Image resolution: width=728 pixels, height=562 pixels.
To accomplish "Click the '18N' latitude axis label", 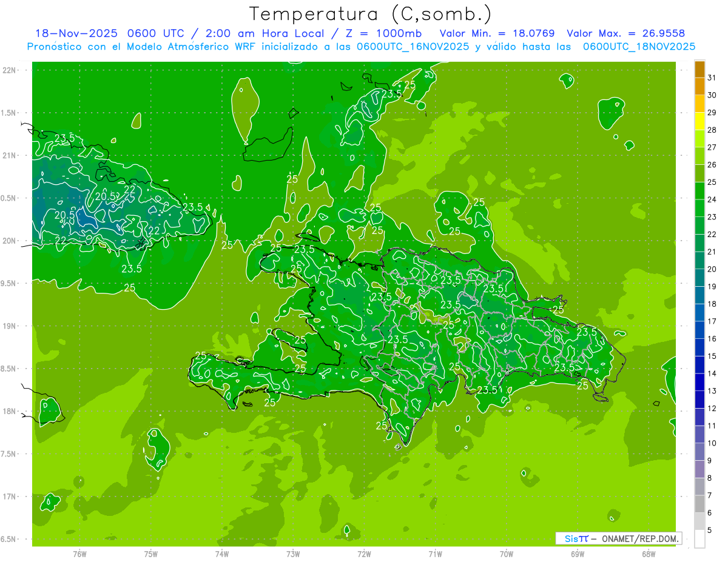I will [9, 411].
